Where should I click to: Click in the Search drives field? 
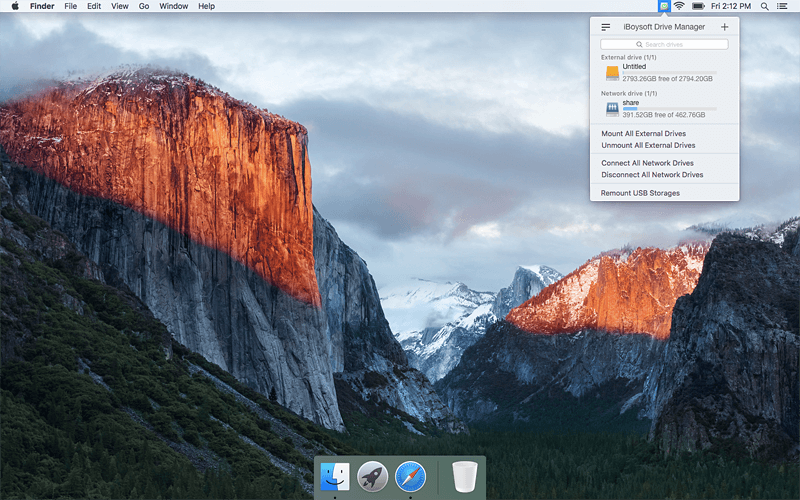coord(664,44)
